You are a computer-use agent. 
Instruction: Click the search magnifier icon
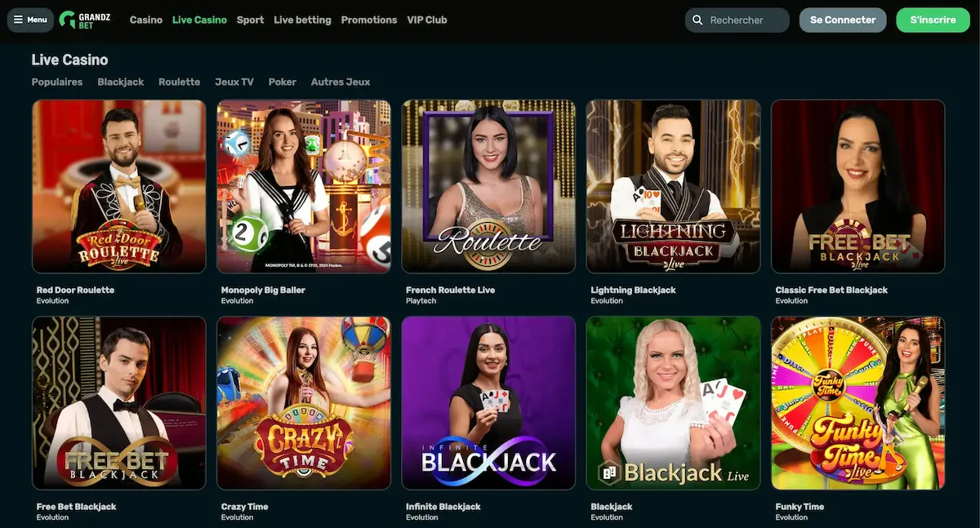(697, 20)
